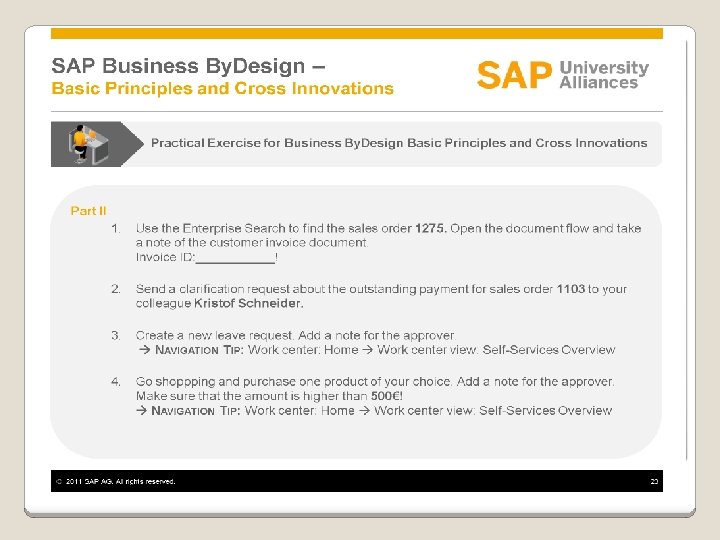Click sales order number '1275'

(431, 228)
